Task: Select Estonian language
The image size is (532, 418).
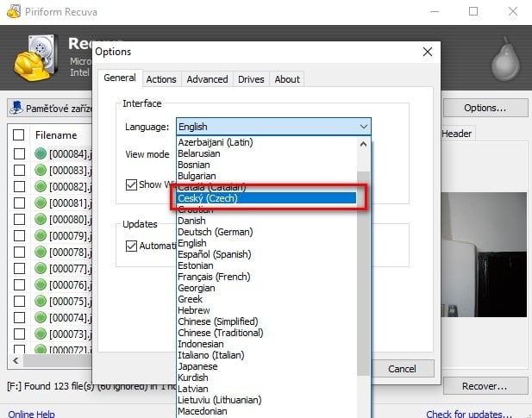Action: (266, 265)
